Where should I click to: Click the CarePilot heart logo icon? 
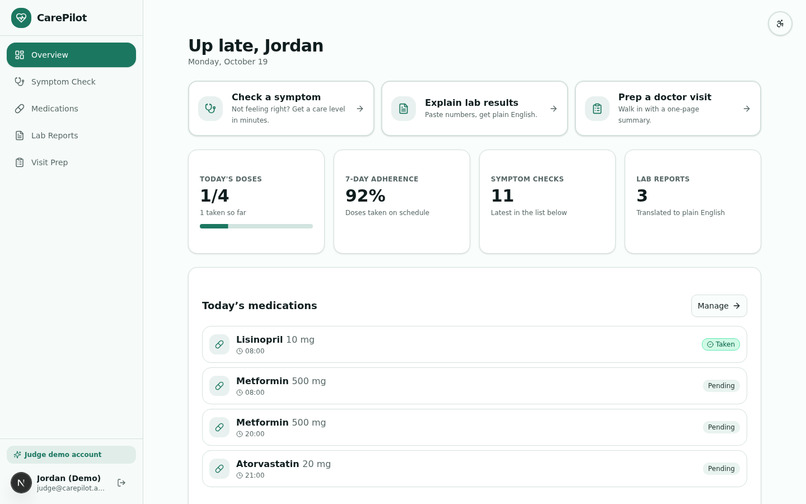point(21,18)
